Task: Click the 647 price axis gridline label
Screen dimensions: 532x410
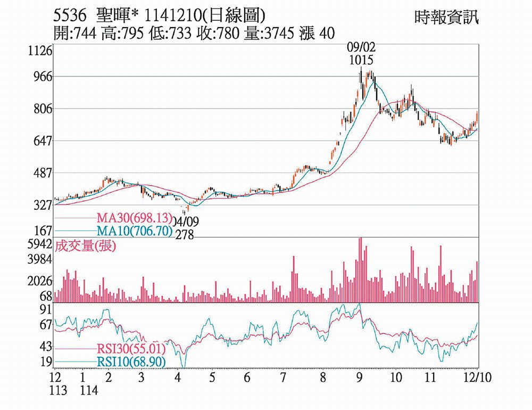Action: (43, 141)
